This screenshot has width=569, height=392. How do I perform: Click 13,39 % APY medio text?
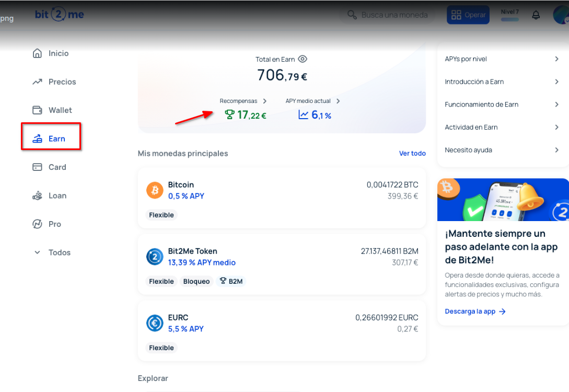click(202, 262)
